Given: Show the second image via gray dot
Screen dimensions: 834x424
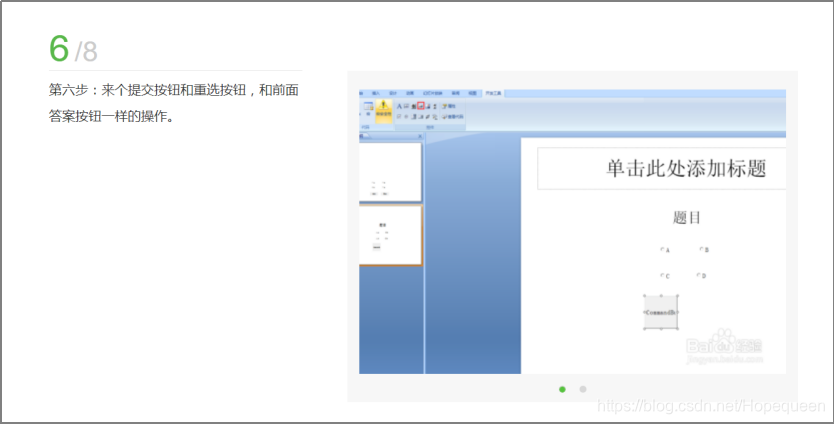Looking at the screenshot, I should [583, 389].
